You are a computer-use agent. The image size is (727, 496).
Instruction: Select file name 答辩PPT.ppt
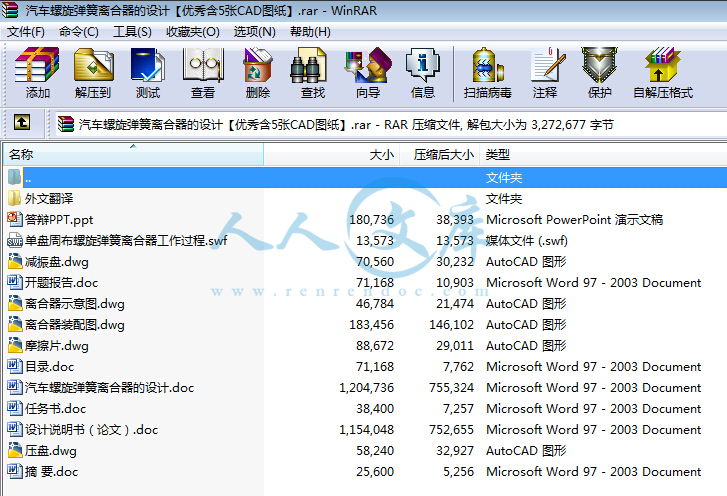click(59, 220)
